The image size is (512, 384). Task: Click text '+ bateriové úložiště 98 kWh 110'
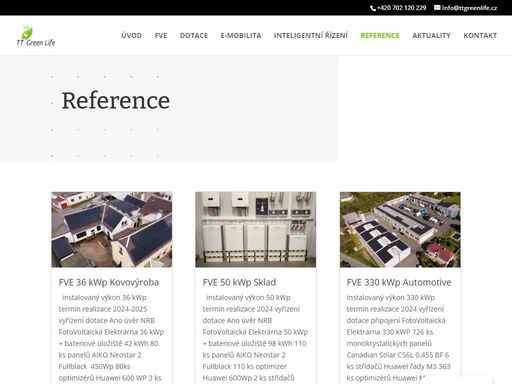click(254, 343)
